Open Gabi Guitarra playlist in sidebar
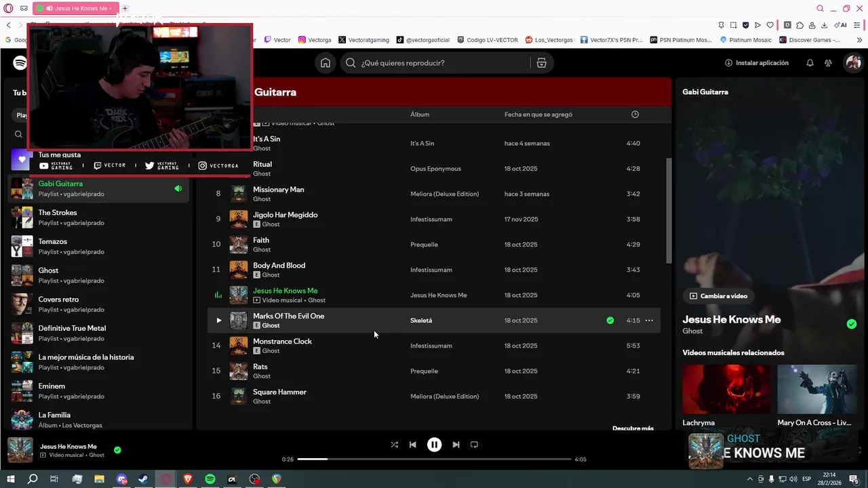 pos(98,188)
